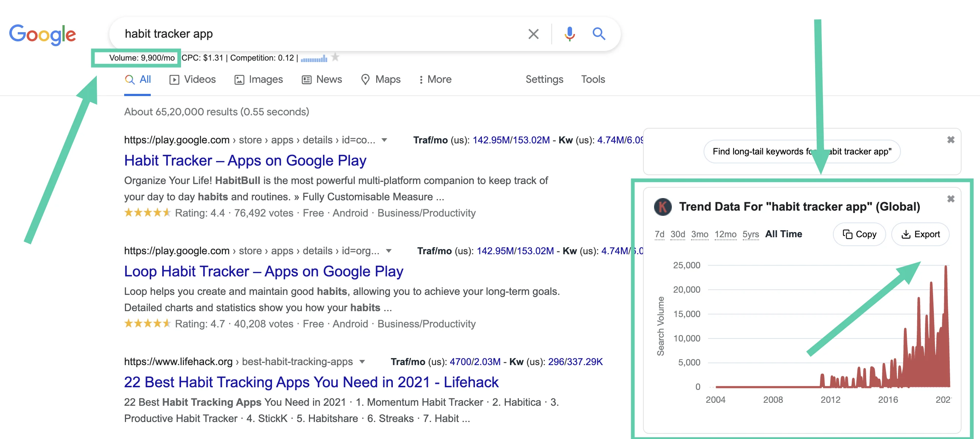Click the Keywords Everywhere K logo
Screen dimensions: 980x439
(662, 207)
